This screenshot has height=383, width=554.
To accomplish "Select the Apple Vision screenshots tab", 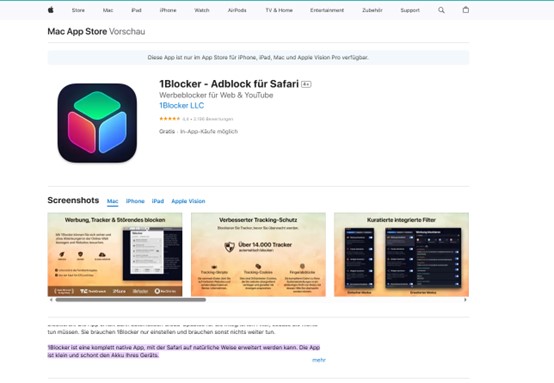I will 188,201.
